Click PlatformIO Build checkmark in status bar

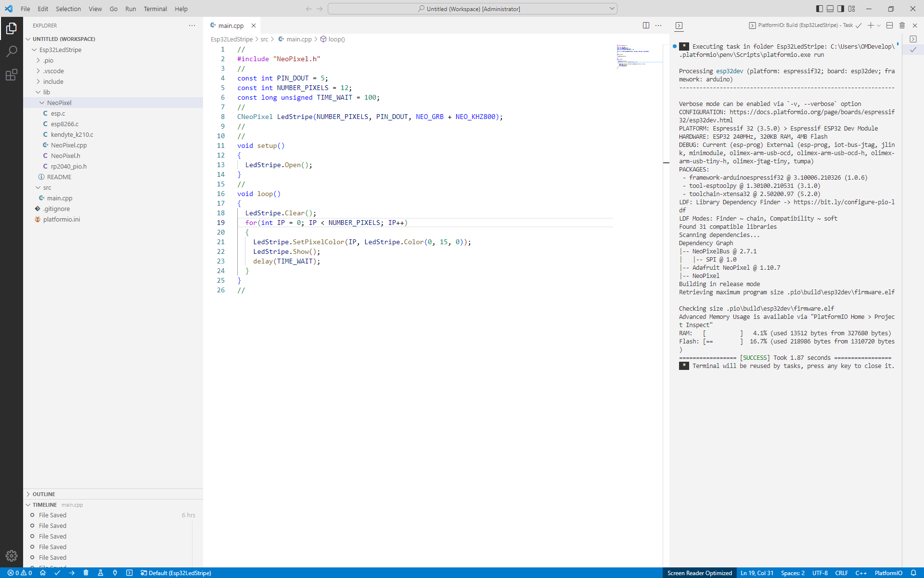point(57,573)
